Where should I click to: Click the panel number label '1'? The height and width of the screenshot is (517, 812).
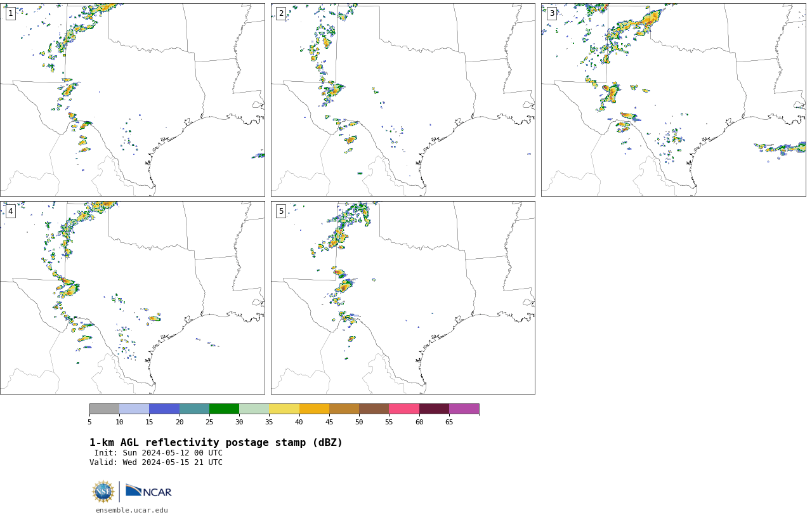(10, 13)
